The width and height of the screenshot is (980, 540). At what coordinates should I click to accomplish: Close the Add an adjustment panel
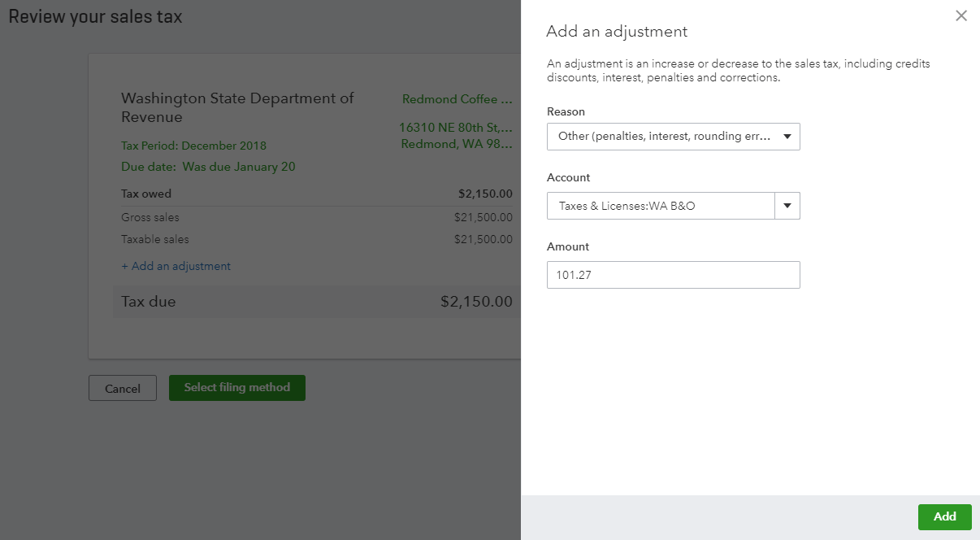[961, 15]
